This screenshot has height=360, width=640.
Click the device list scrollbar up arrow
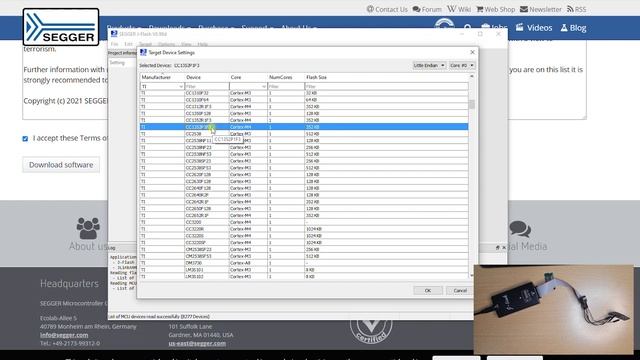coord(472,77)
